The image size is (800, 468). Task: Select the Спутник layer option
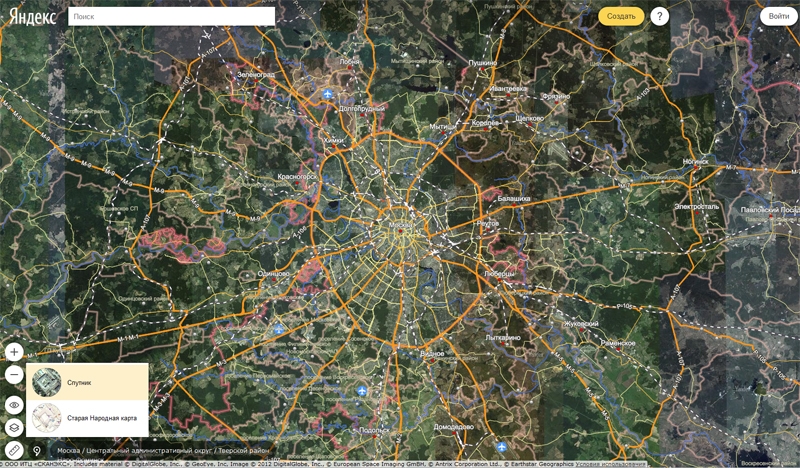point(87,382)
